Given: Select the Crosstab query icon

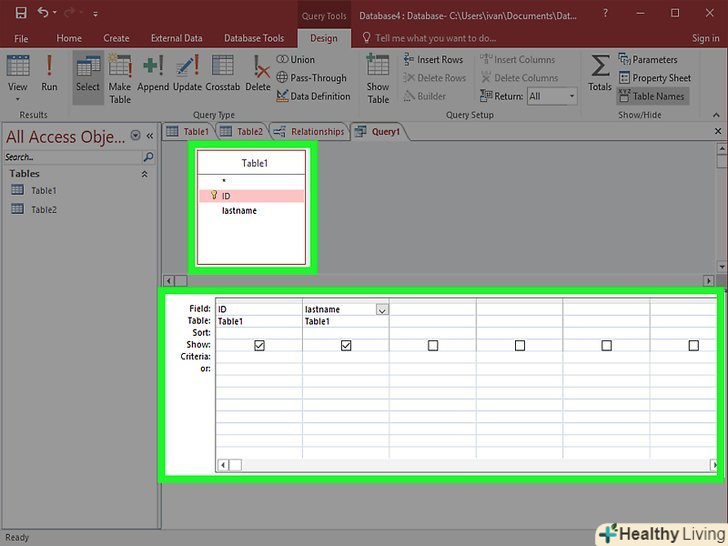Looking at the screenshot, I should pos(223,73).
